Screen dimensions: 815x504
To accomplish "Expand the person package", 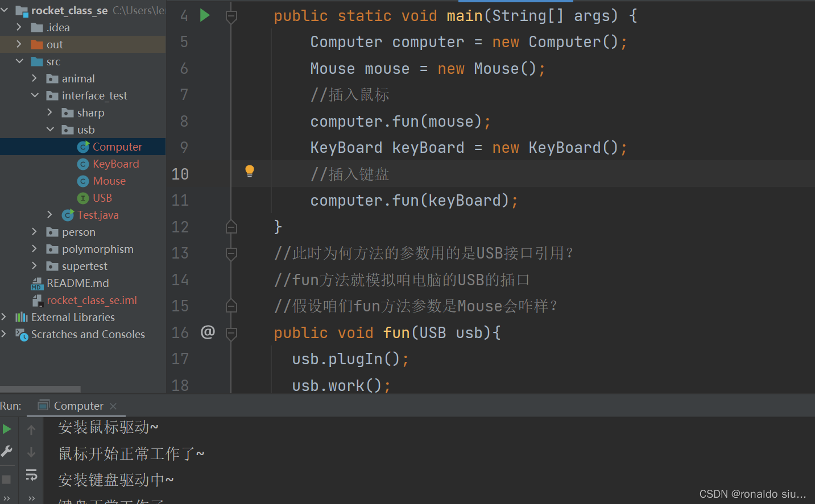I will point(34,231).
